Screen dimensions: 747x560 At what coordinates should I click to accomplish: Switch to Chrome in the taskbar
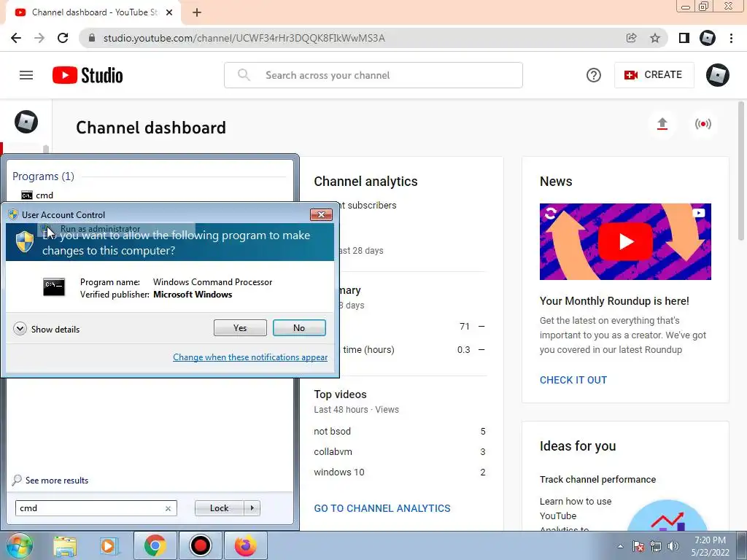[155, 545]
